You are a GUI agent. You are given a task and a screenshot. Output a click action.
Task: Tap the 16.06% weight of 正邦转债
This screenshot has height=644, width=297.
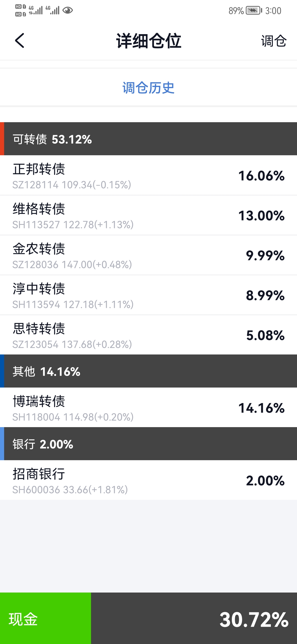[261, 176]
